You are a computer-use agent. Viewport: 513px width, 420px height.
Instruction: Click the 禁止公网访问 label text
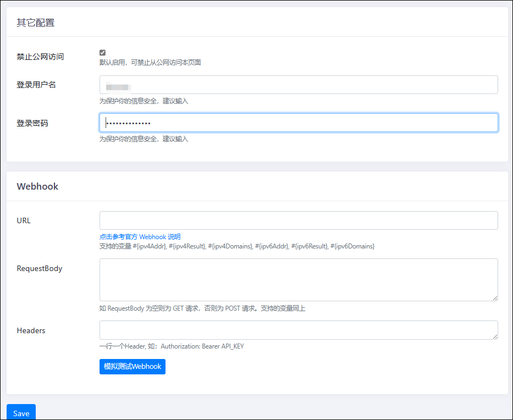pyautogui.click(x=40, y=57)
